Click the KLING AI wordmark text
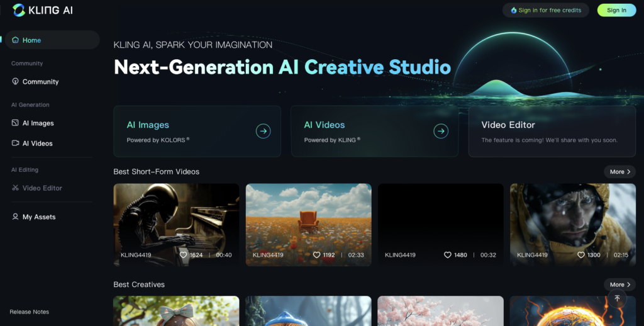Screen dimensions: 644x326 point(51,10)
